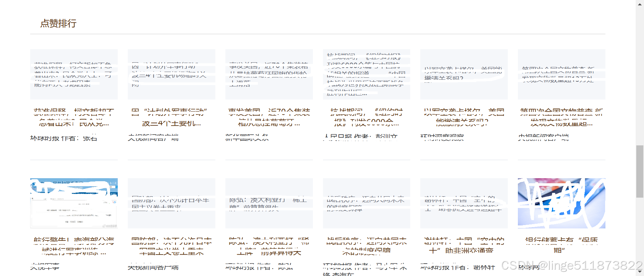Open thumbnail of 谢林轩 空中的士 article
Screen dimensions: 644x276
[464, 203]
